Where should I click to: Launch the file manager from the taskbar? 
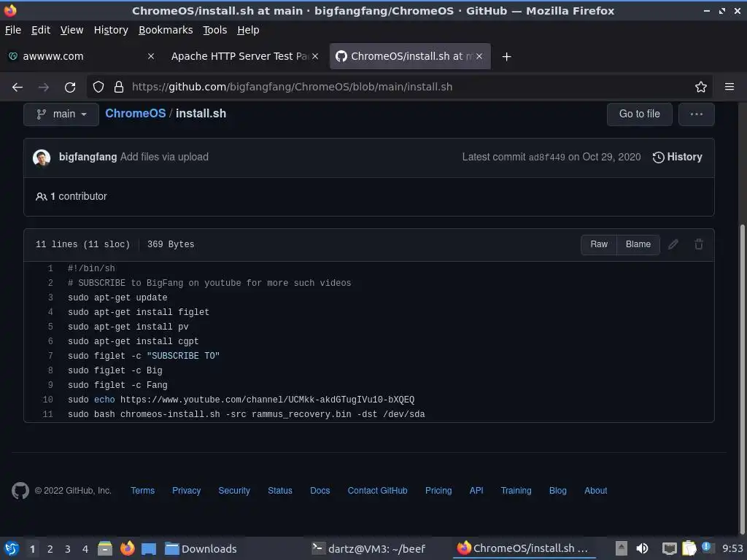[105, 548]
